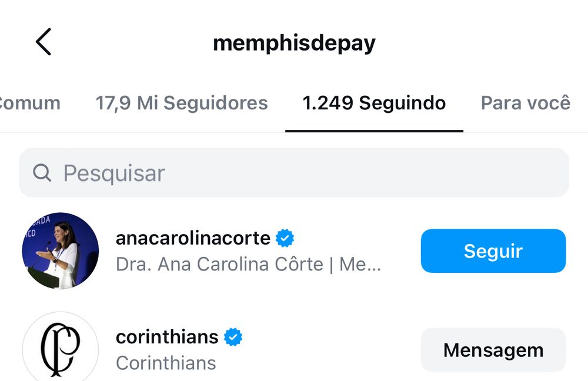
Task: Tap the truncated Me… text in anacarolinacorte's subtitle
Action: pyautogui.click(x=360, y=265)
